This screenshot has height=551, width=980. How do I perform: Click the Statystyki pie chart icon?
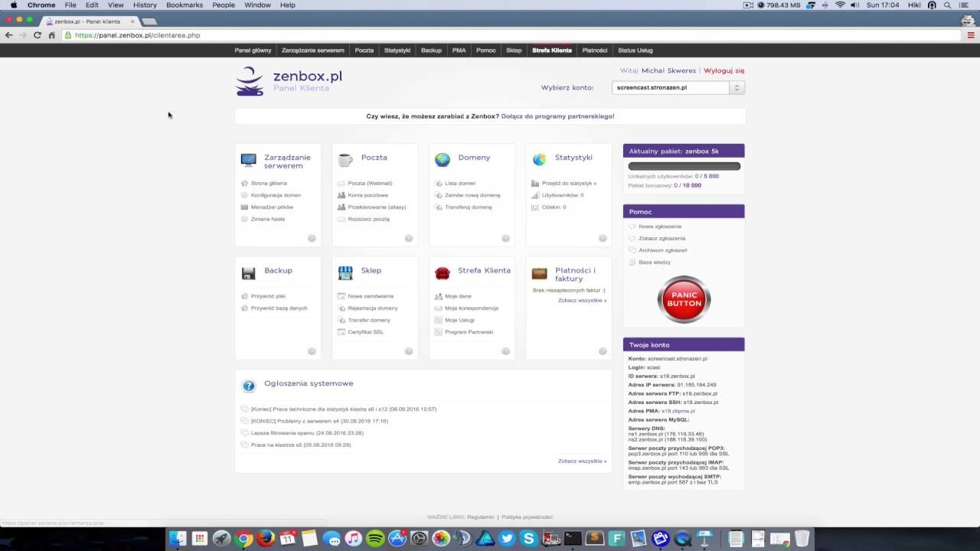(539, 159)
